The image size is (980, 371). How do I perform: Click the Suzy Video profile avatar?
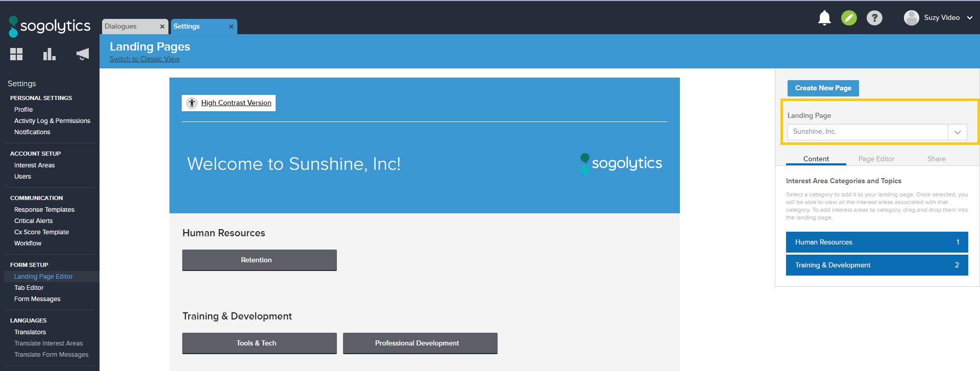coord(911,18)
